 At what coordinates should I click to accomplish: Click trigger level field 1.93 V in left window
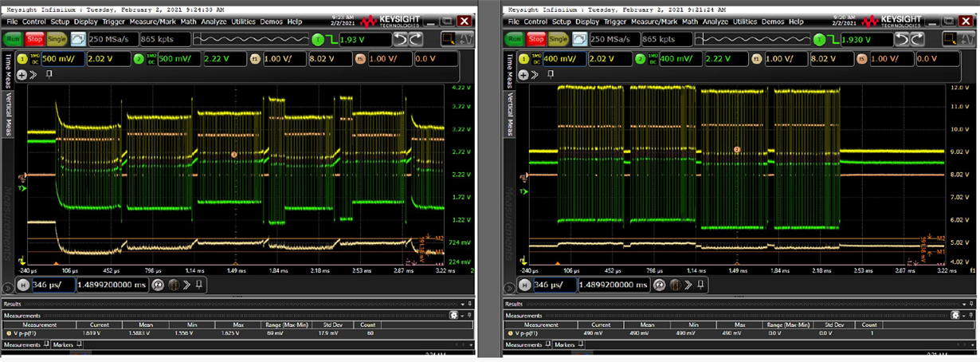pyautogui.click(x=365, y=39)
